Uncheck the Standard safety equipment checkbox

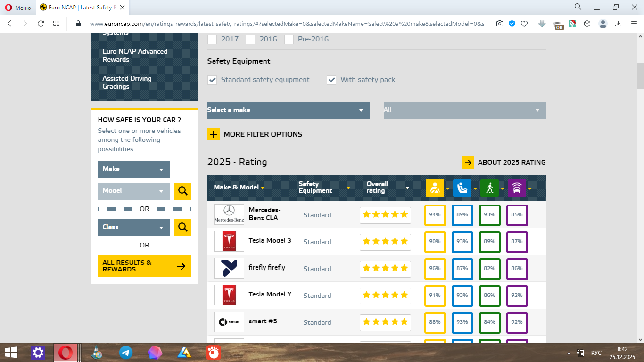pyautogui.click(x=213, y=80)
